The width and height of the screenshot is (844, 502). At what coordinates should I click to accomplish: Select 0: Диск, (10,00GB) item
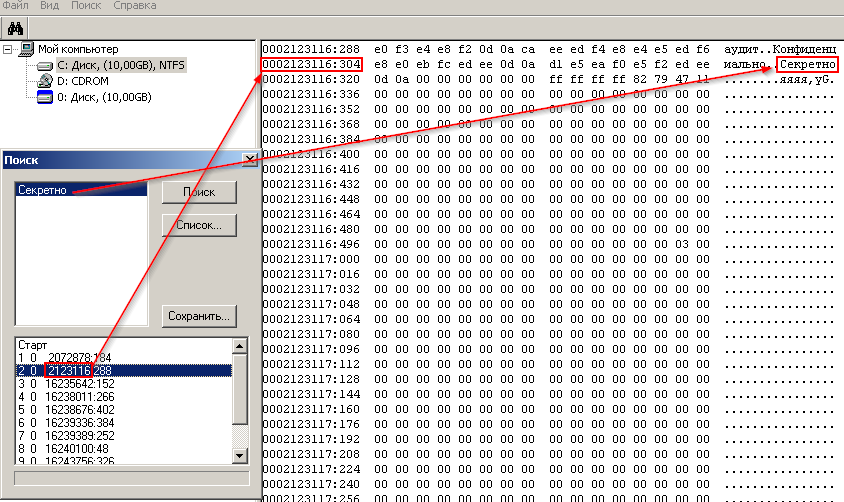pyautogui.click(x=104, y=97)
